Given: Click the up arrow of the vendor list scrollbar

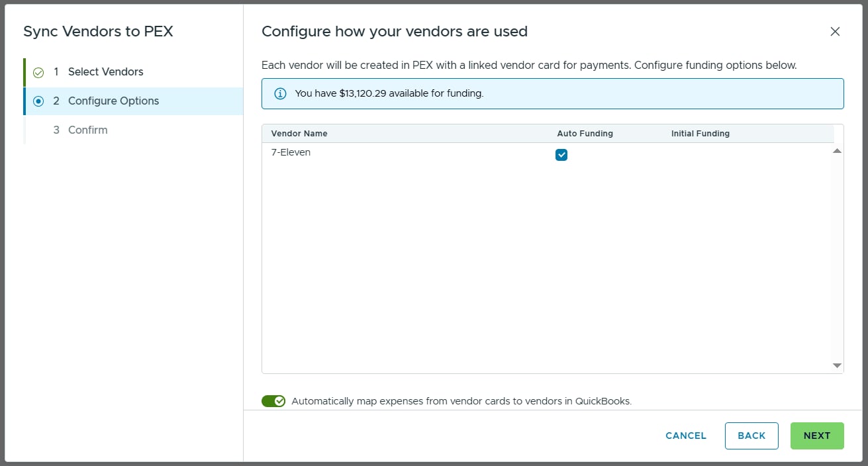Looking at the screenshot, I should click(837, 151).
